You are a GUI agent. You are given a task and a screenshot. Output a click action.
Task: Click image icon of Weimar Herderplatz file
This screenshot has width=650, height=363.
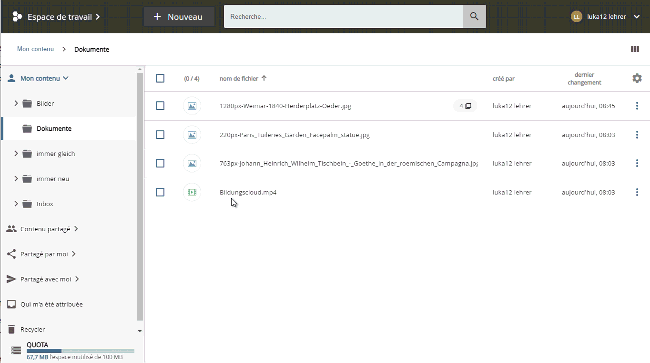[x=192, y=106]
